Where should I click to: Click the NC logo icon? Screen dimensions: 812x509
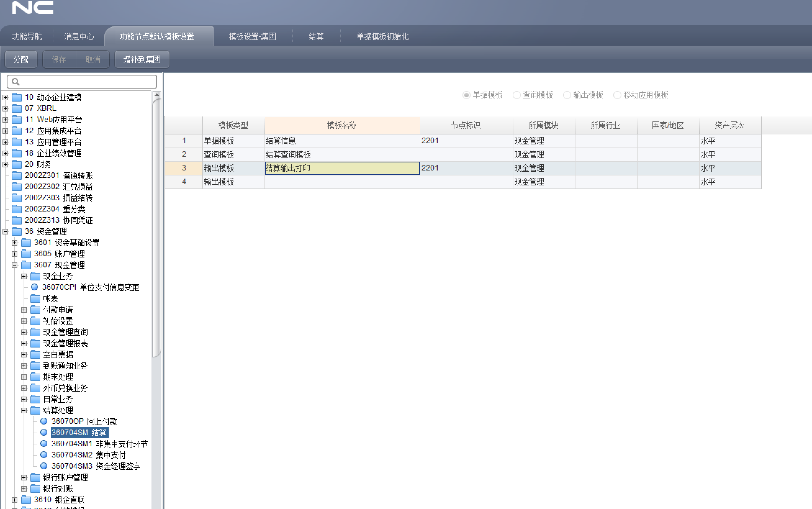pyautogui.click(x=33, y=8)
